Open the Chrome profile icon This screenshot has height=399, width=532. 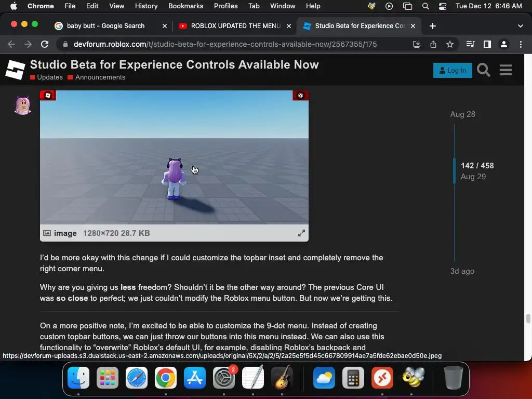(x=504, y=44)
